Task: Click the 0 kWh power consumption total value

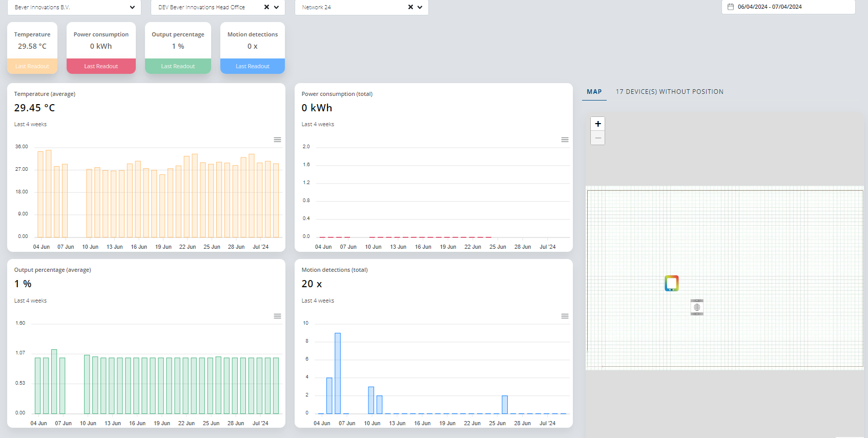Action: [317, 108]
